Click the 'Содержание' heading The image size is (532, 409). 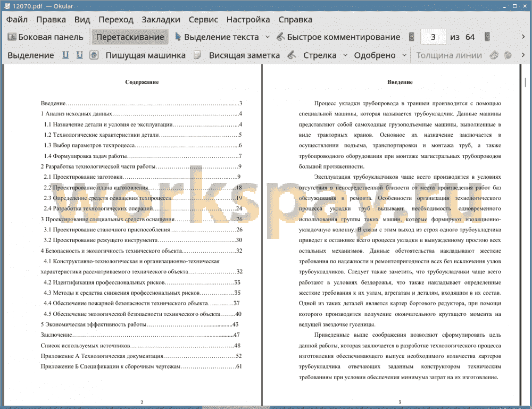[x=142, y=82]
